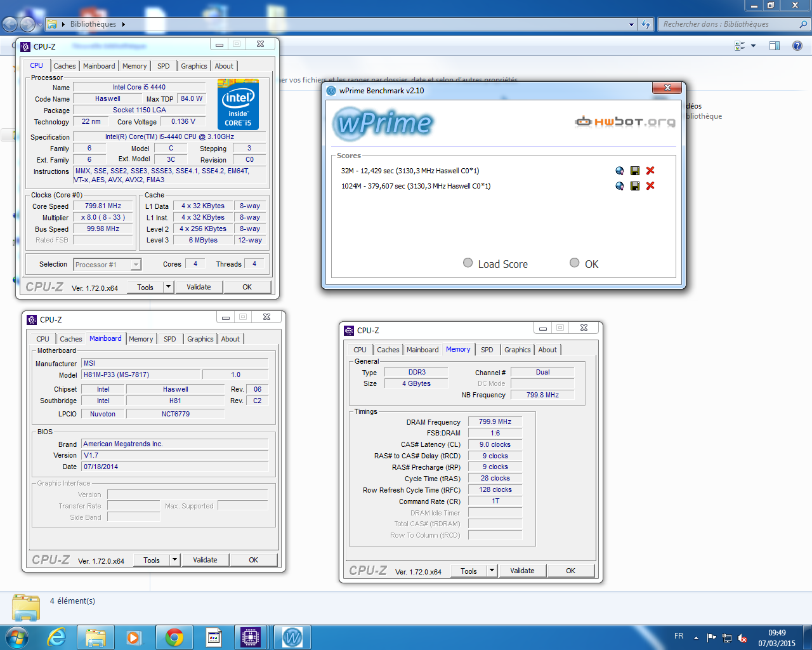Click the DRAM Frequency 799.9 MHz value
This screenshot has width=812, height=650.
coord(495,421)
